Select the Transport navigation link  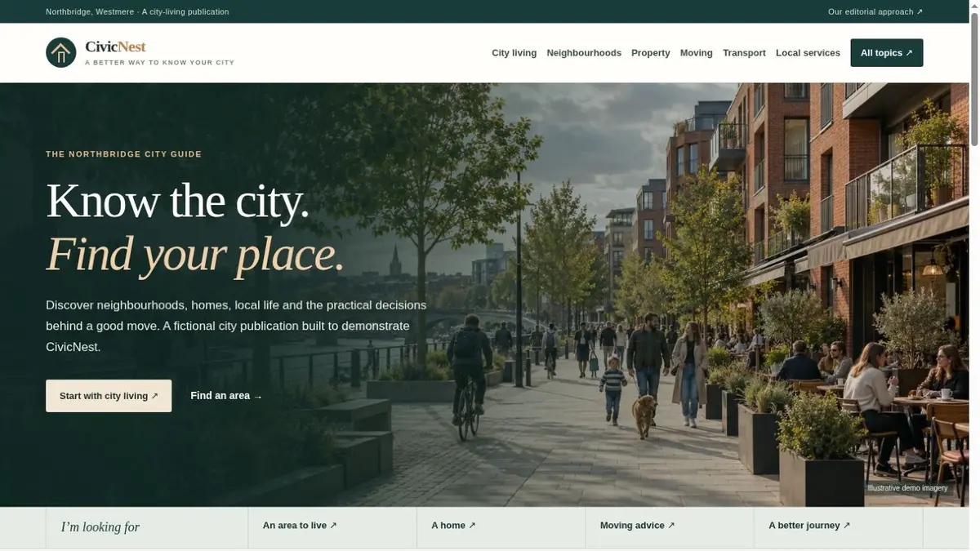click(x=744, y=53)
